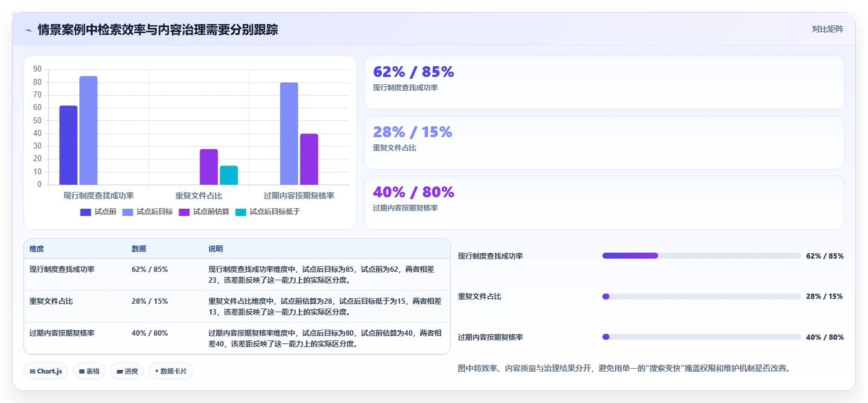Select the 62% / 85% stat card
This screenshot has height=403, width=868.
coord(604,82)
